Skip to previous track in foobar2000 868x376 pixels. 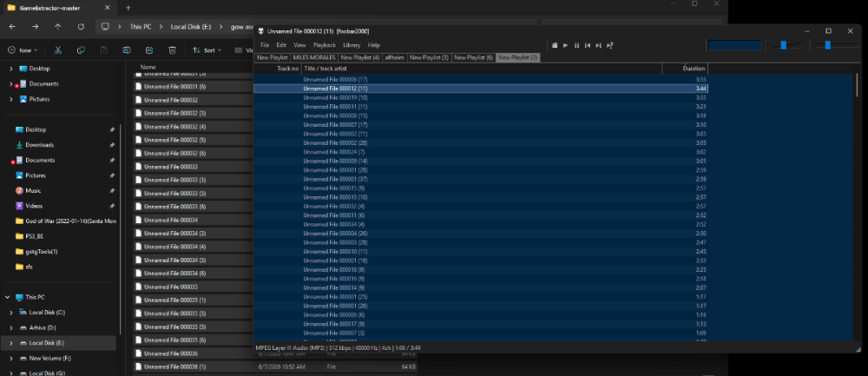click(588, 45)
